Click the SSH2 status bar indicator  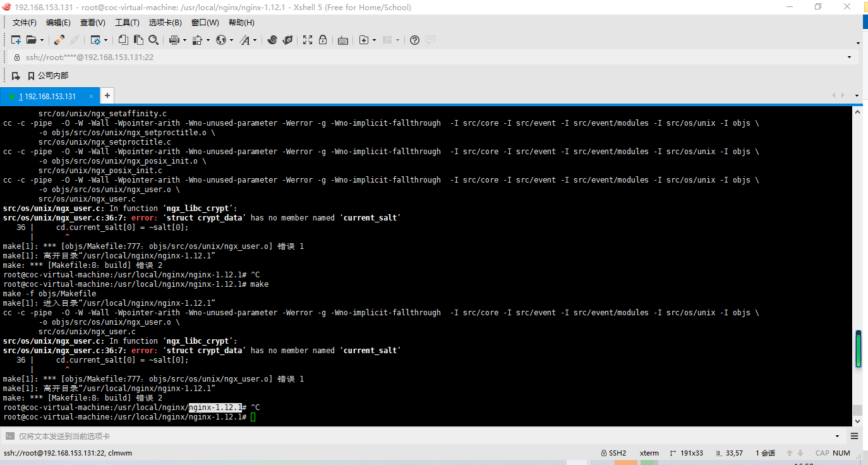[x=613, y=453]
